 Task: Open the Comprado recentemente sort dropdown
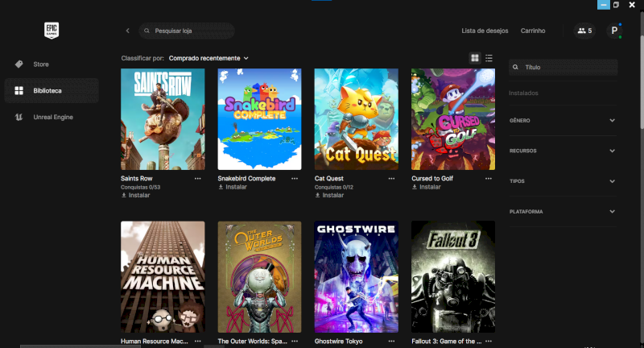coord(208,58)
